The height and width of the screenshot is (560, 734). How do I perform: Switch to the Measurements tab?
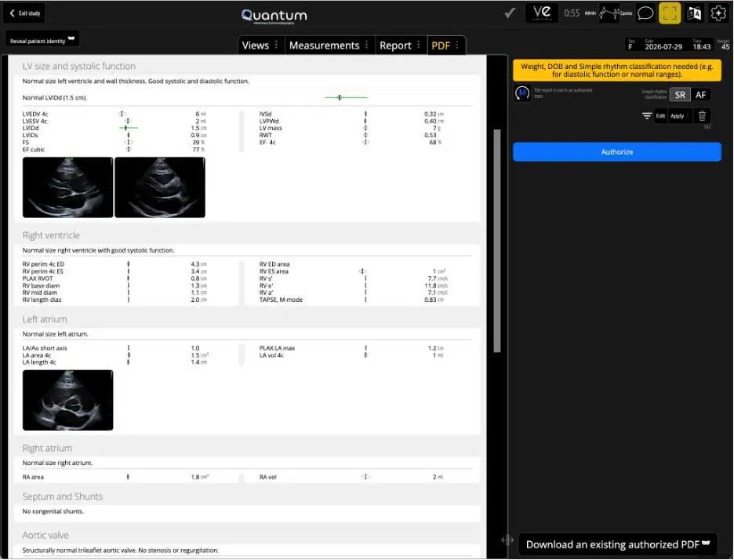(x=324, y=45)
